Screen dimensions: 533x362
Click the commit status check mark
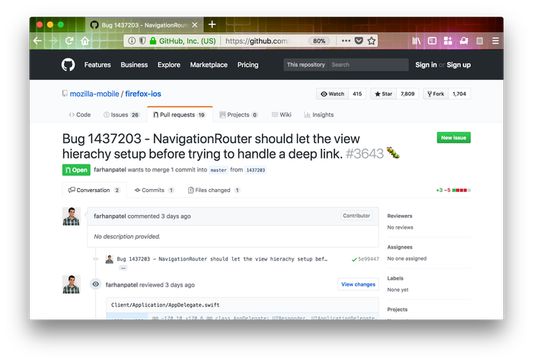[x=354, y=259]
